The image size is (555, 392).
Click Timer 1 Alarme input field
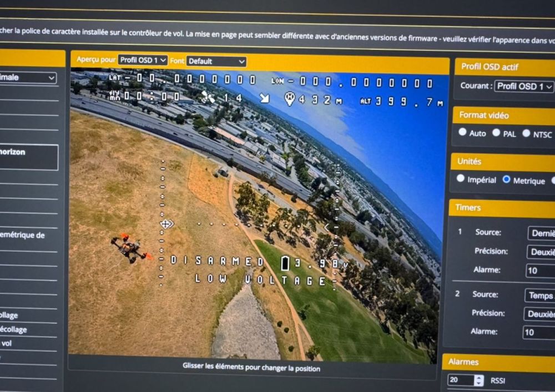(x=540, y=271)
